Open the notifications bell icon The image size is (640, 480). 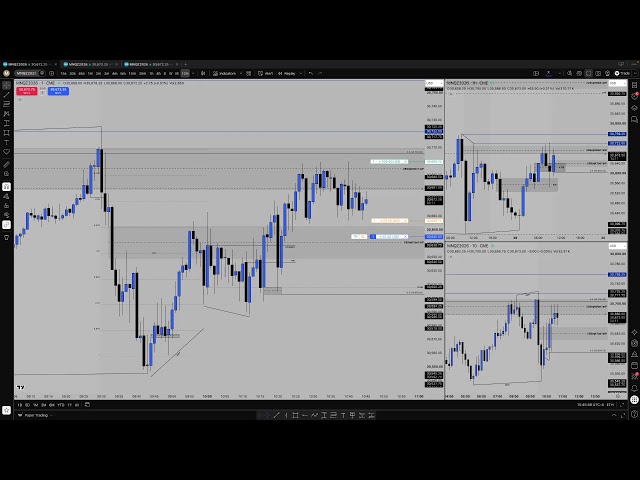pos(634,388)
